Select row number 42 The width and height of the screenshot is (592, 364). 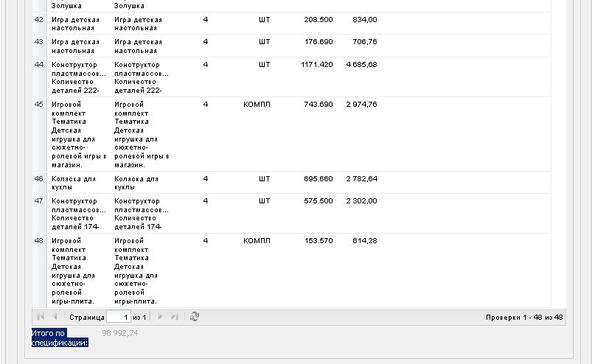[x=38, y=20]
